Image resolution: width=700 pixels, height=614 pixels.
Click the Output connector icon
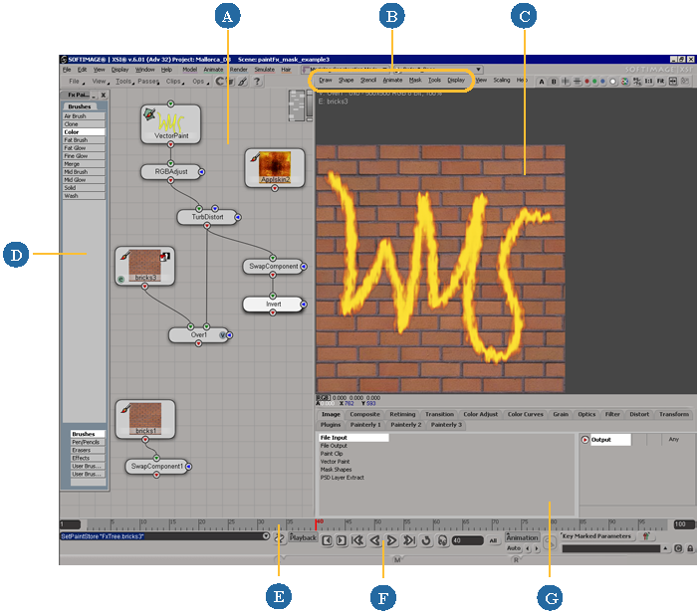coord(584,440)
